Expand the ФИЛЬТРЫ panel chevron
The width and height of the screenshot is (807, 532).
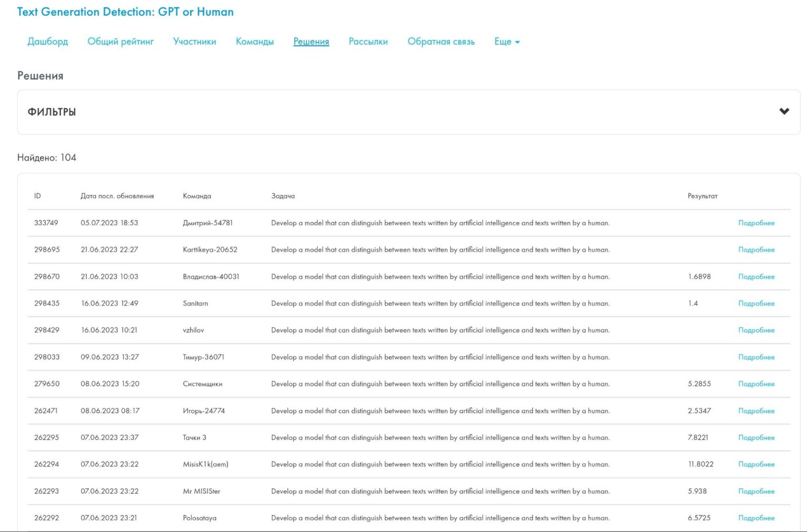pos(784,111)
